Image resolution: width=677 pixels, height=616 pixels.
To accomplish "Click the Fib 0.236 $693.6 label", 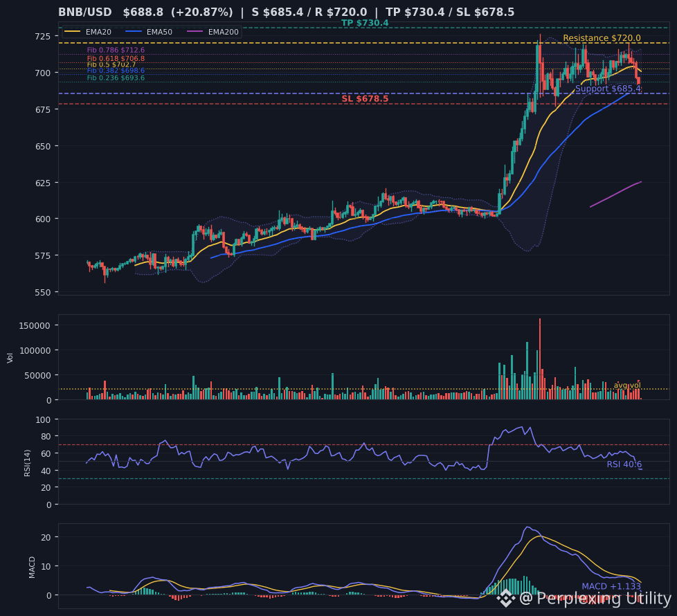I will click(116, 78).
